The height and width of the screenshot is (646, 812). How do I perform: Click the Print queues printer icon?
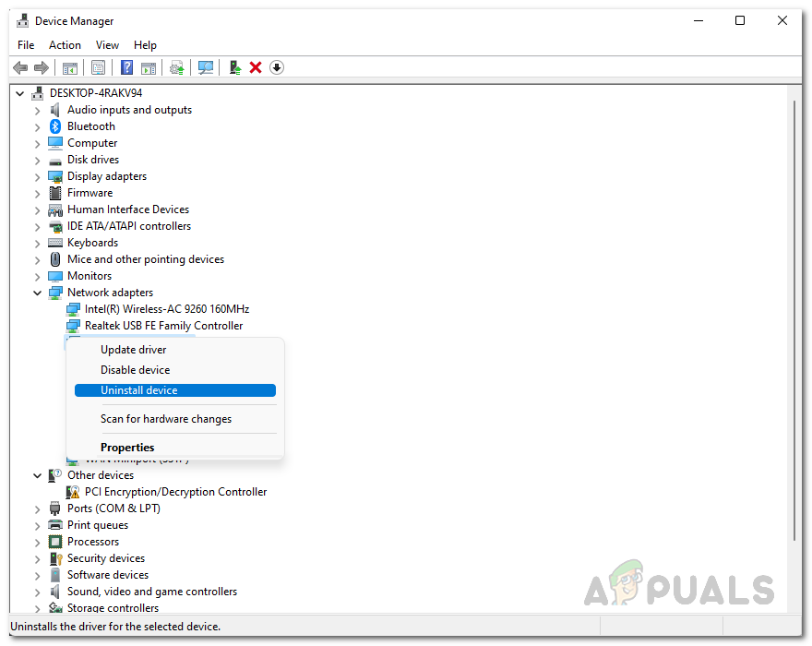click(54, 525)
